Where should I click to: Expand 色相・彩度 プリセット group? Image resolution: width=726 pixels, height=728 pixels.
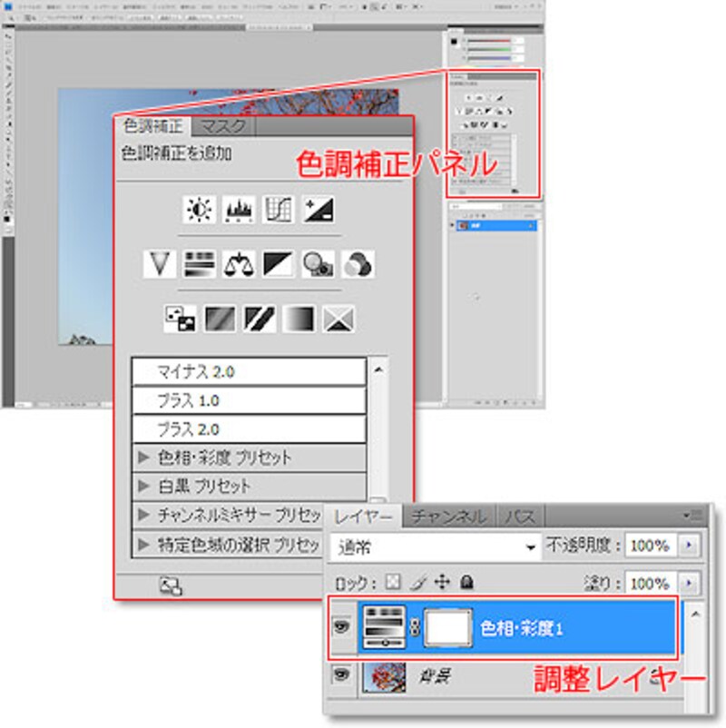(x=143, y=457)
